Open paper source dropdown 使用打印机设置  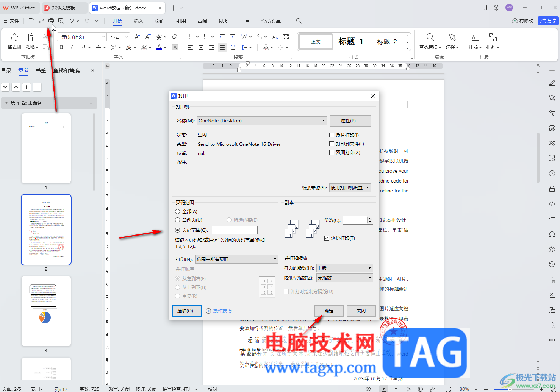(x=350, y=187)
